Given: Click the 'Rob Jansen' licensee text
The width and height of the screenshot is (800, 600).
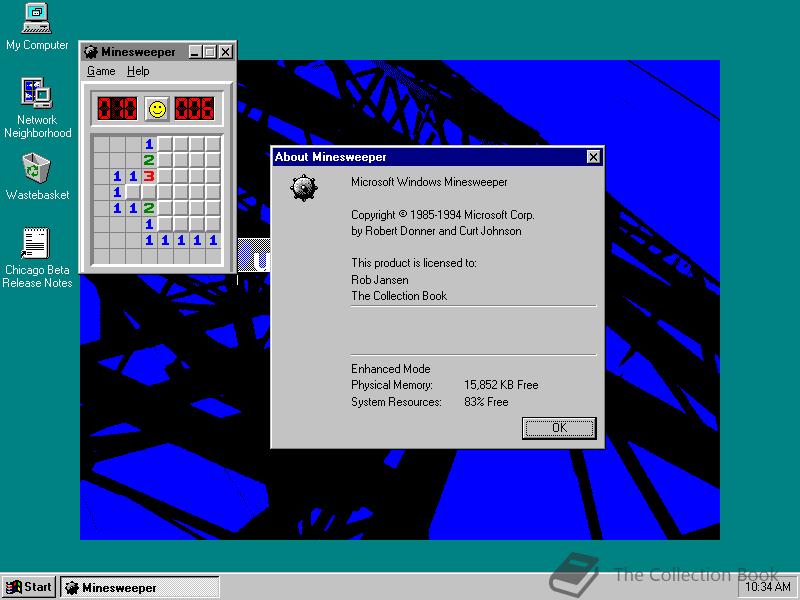Looking at the screenshot, I should point(380,280).
